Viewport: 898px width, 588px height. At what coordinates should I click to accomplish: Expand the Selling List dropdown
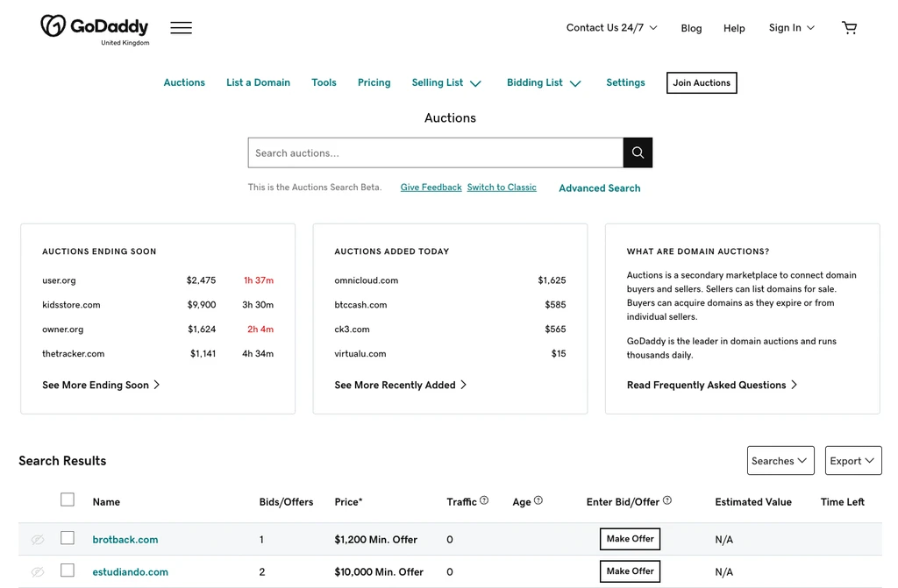pyautogui.click(x=446, y=83)
